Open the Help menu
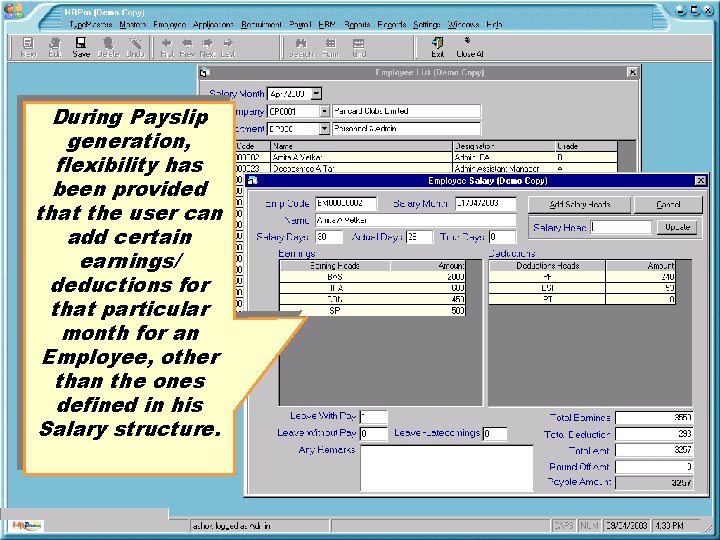The width and height of the screenshot is (720, 540). (x=494, y=24)
